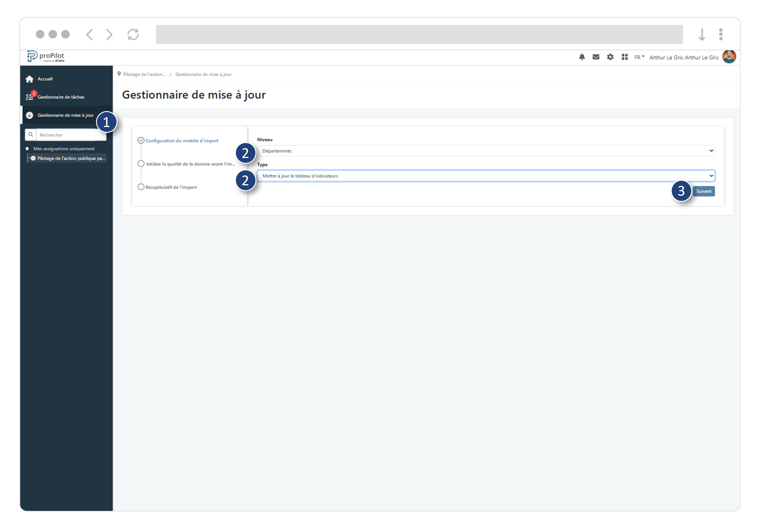The height and width of the screenshot is (532, 760).
Task: Open the Type dropdown Mettre à jour
Action: pos(486,176)
